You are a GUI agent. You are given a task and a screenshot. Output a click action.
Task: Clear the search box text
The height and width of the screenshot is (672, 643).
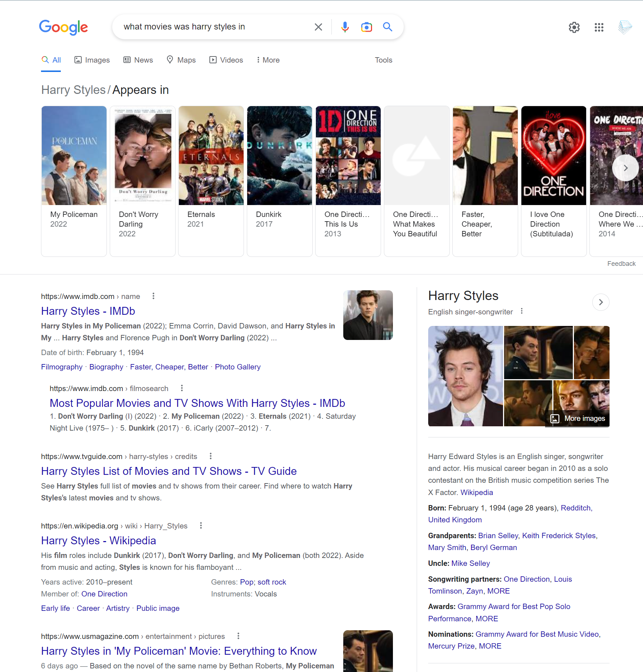pyautogui.click(x=318, y=27)
